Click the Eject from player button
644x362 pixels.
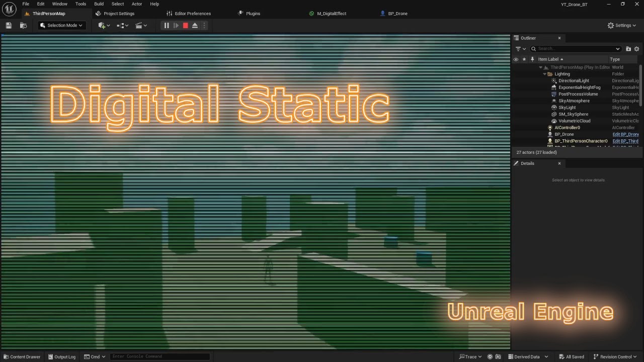pyautogui.click(x=195, y=25)
